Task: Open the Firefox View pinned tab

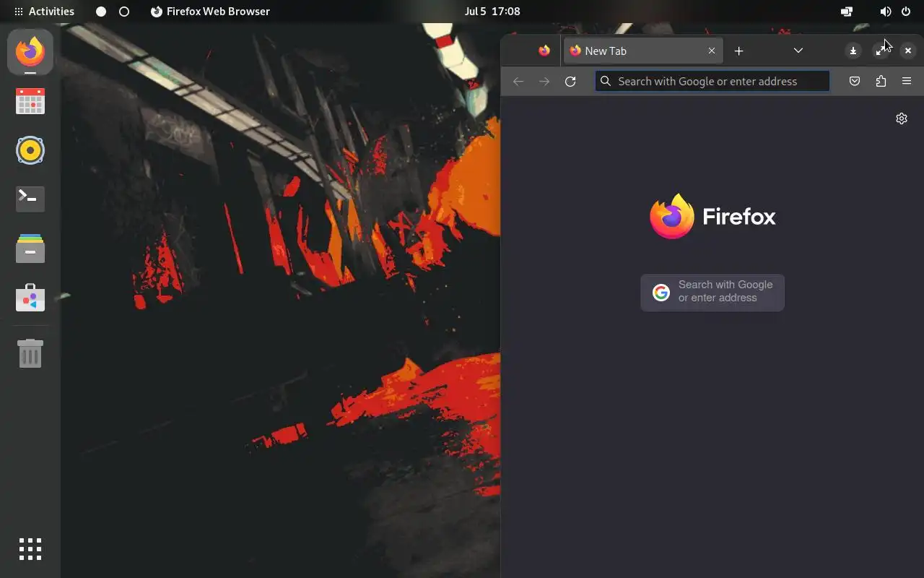Action: [544, 51]
